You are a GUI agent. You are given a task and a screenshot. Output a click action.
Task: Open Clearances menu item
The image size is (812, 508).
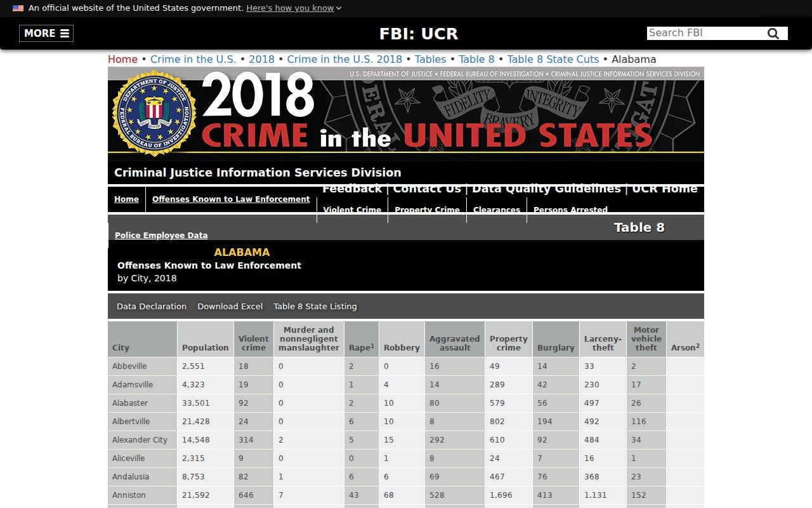point(497,210)
